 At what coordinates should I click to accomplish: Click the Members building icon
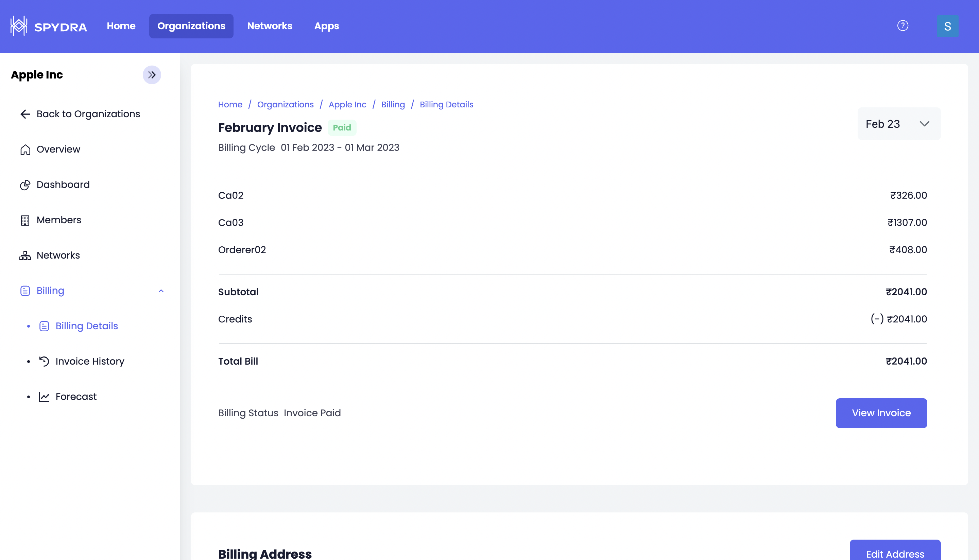pyautogui.click(x=25, y=221)
